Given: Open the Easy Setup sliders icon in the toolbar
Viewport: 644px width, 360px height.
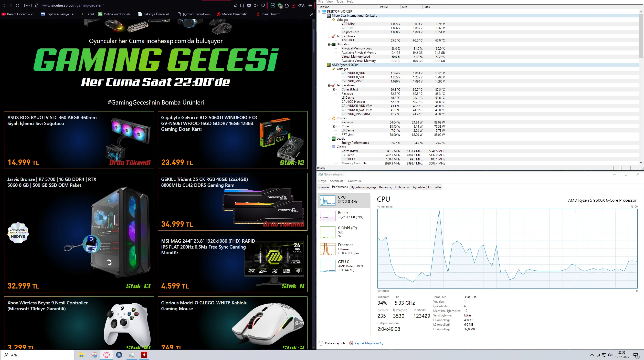Looking at the screenshot, I should (310, 5).
